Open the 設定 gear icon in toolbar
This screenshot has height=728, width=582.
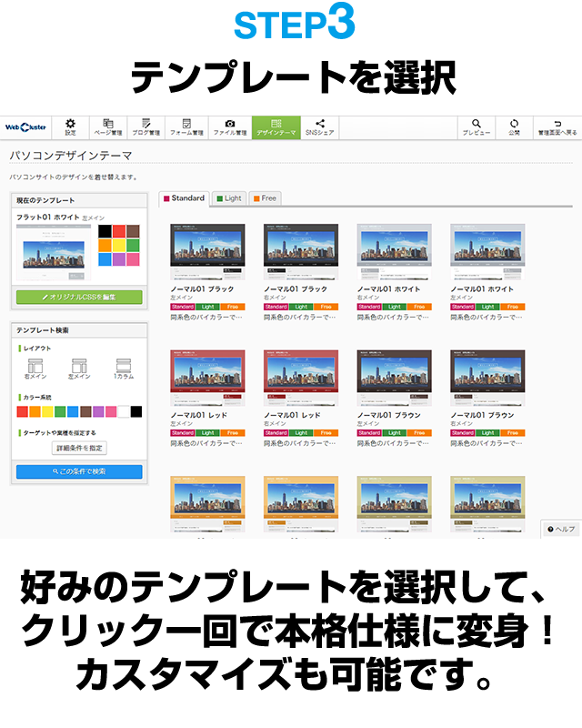tap(70, 126)
